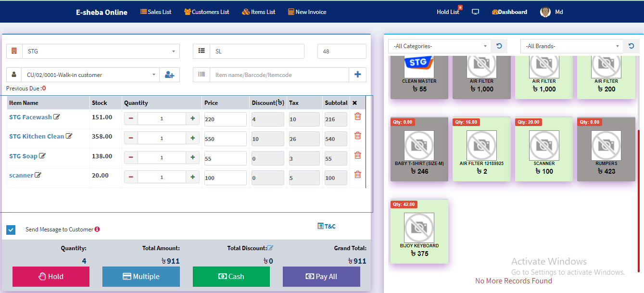Go to the Items List menu
Viewport: 644px width, 293px height.
(x=259, y=12)
